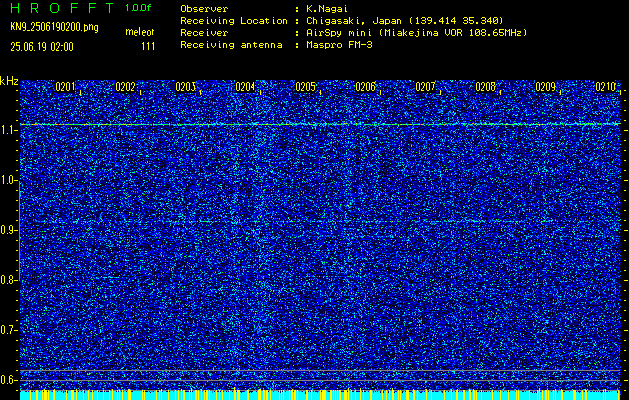Click the 0205 time marker label
Screen dimensions: 629x400
click(305, 87)
